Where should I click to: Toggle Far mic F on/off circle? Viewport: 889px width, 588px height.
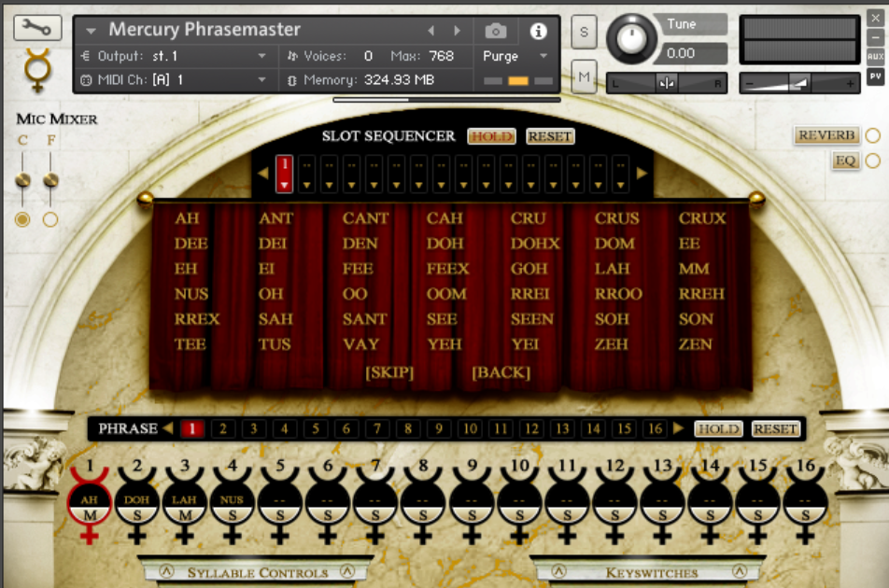pyautogui.click(x=50, y=219)
